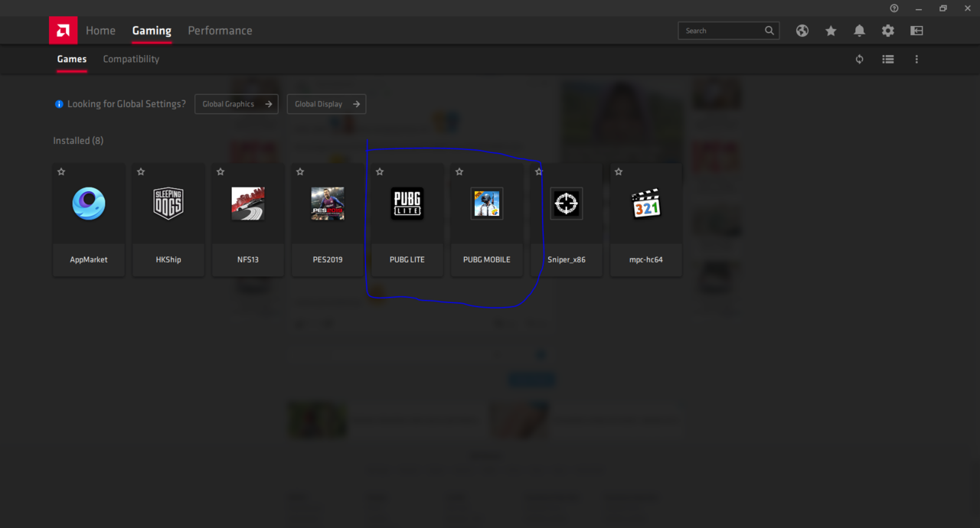Favorite the AppMarket game with its star

coord(61,172)
